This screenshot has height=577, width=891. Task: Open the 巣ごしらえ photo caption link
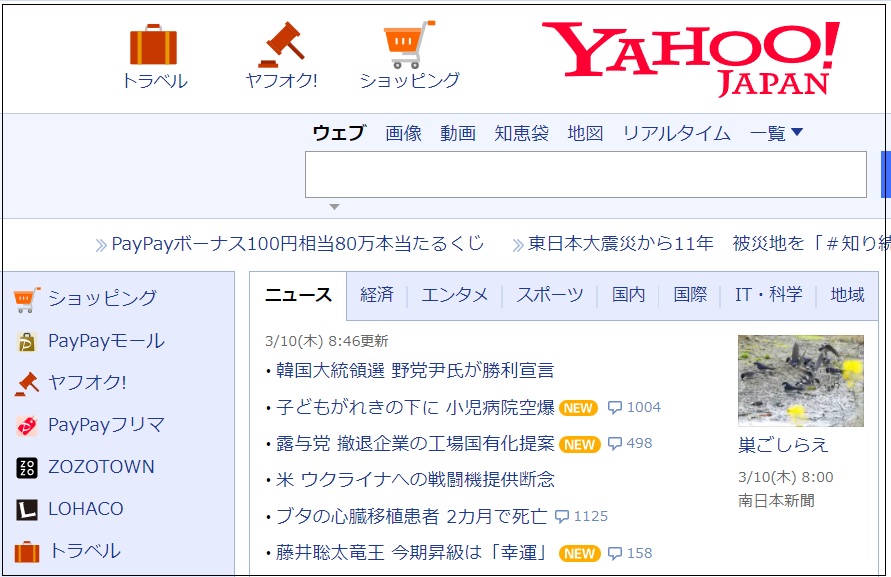pyautogui.click(x=783, y=445)
